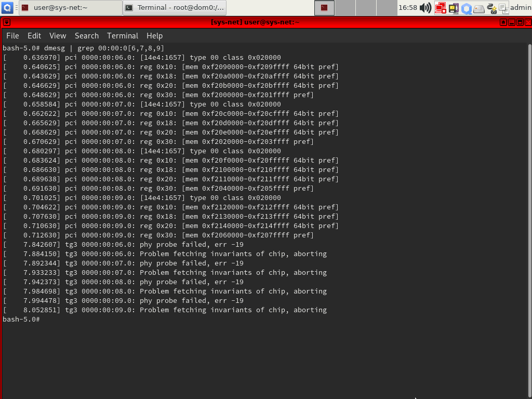Open the Edit menu
532x399 pixels.
[34, 36]
